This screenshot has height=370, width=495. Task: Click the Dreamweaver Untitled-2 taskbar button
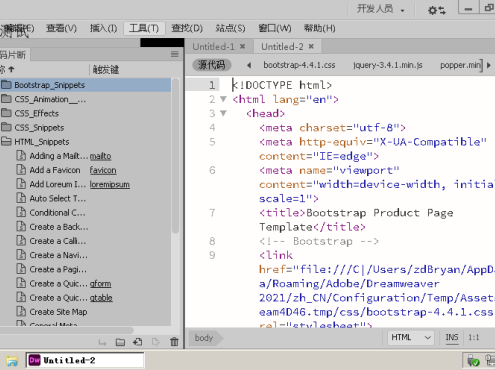85,360
